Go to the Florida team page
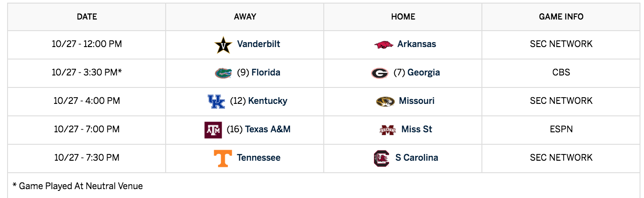644x198 pixels. pos(266,72)
